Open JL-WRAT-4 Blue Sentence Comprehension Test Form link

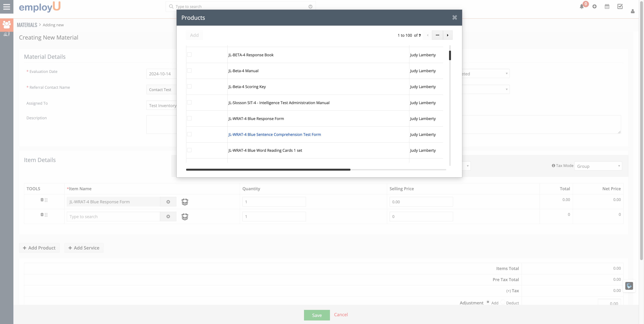[275, 134]
